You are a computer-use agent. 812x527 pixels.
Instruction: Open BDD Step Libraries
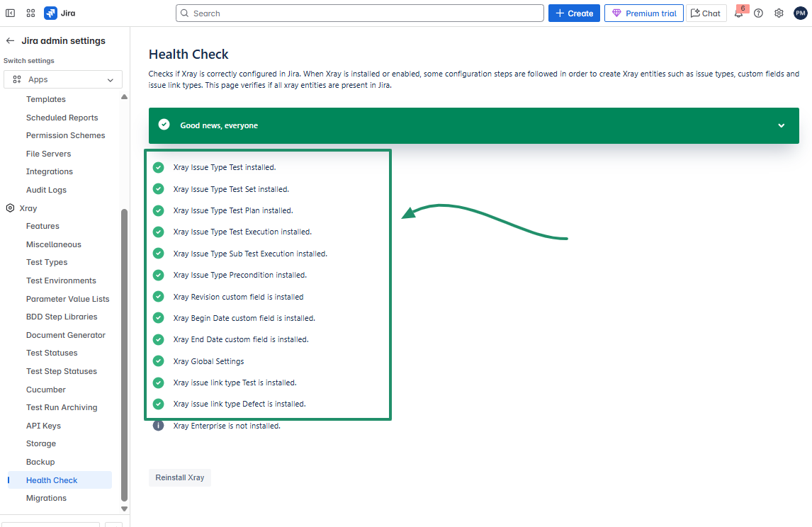62,317
